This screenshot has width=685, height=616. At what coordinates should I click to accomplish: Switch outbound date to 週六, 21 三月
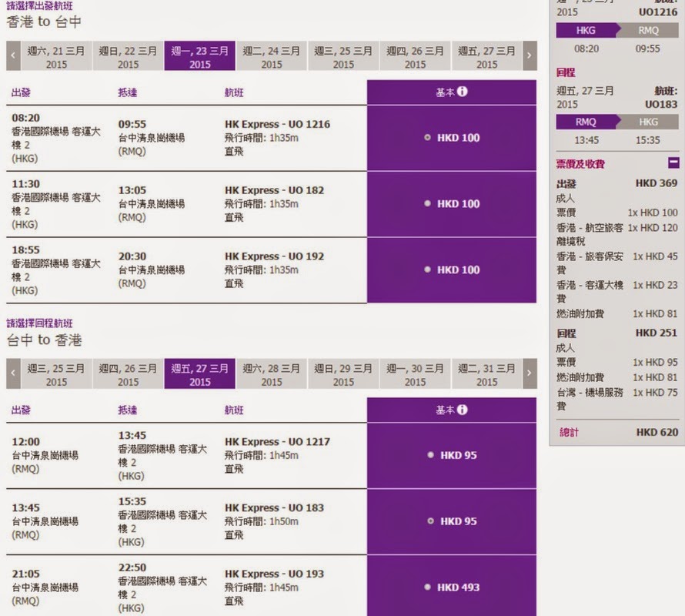(56, 57)
